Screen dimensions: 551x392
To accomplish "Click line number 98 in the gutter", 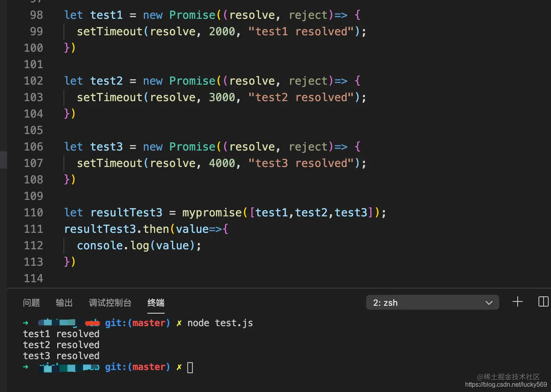I will pos(36,15).
